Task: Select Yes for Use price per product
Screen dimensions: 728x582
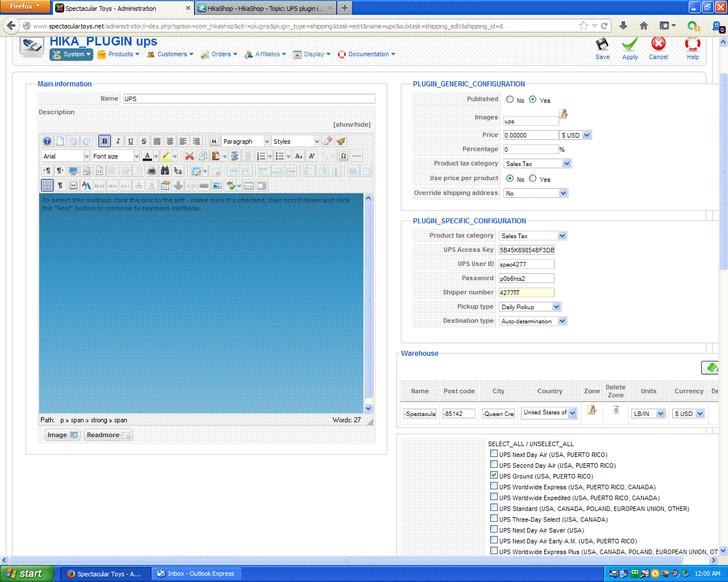Action: coord(533,178)
